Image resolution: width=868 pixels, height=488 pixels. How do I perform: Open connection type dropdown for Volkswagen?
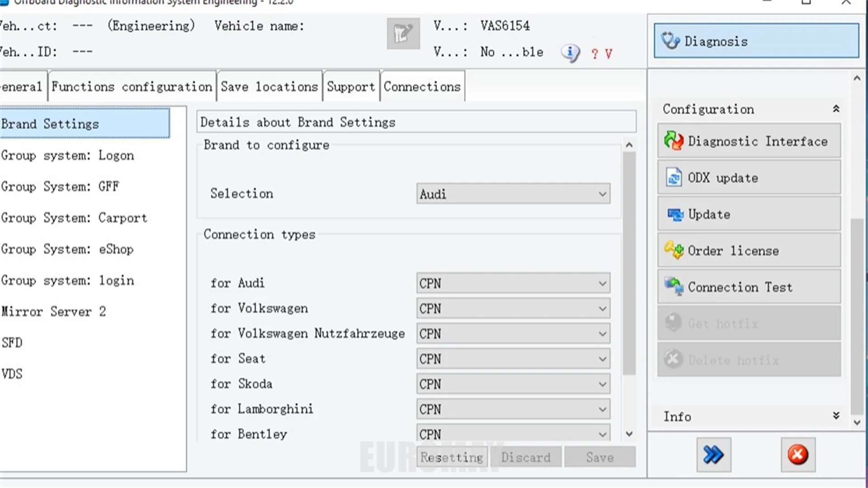point(513,309)
